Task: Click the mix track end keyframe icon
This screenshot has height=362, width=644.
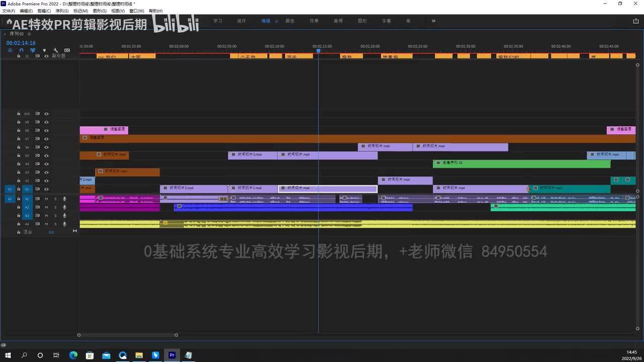Action: point(75,231)
